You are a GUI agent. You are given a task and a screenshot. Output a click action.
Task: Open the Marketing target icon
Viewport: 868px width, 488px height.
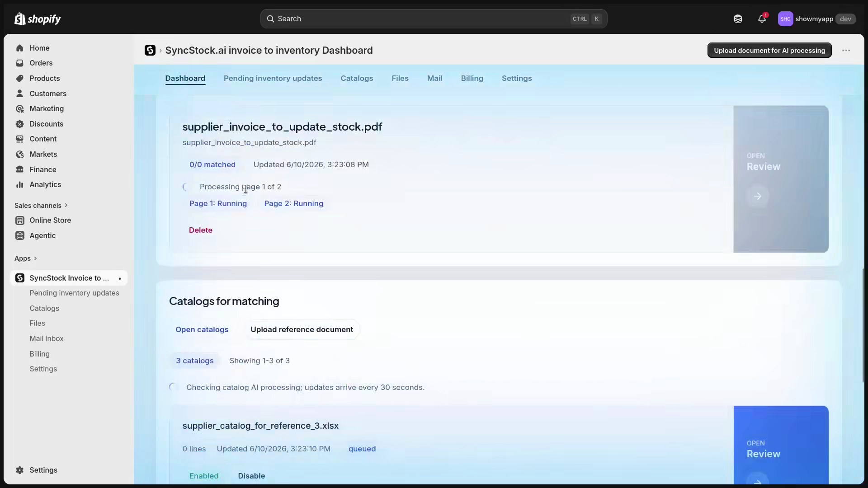click(19, 109)
